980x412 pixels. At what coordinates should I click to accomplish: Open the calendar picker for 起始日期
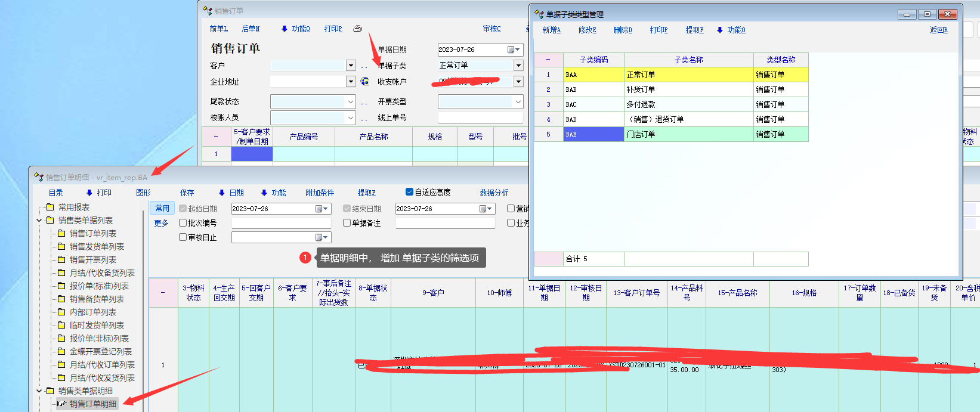click(x=319, y=209)
